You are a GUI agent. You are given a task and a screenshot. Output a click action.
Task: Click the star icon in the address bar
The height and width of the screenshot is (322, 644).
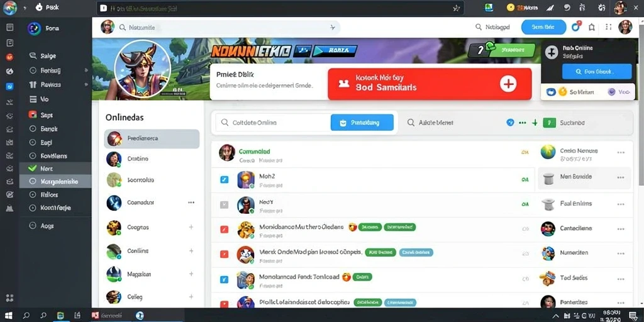[x=456, y=8]
